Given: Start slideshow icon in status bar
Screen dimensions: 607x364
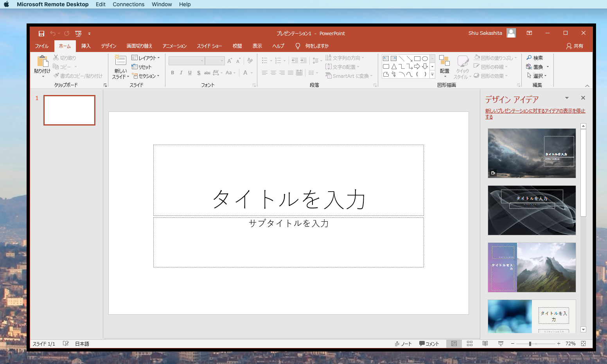Looking at the screenshot, I should [x=501, y=344].
